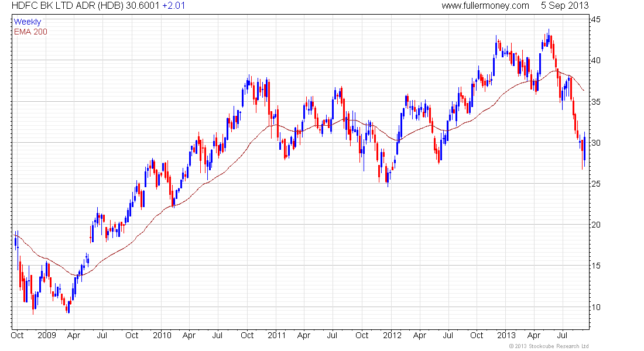Click the EMA 200 indicator label

[x=30, y=31]
